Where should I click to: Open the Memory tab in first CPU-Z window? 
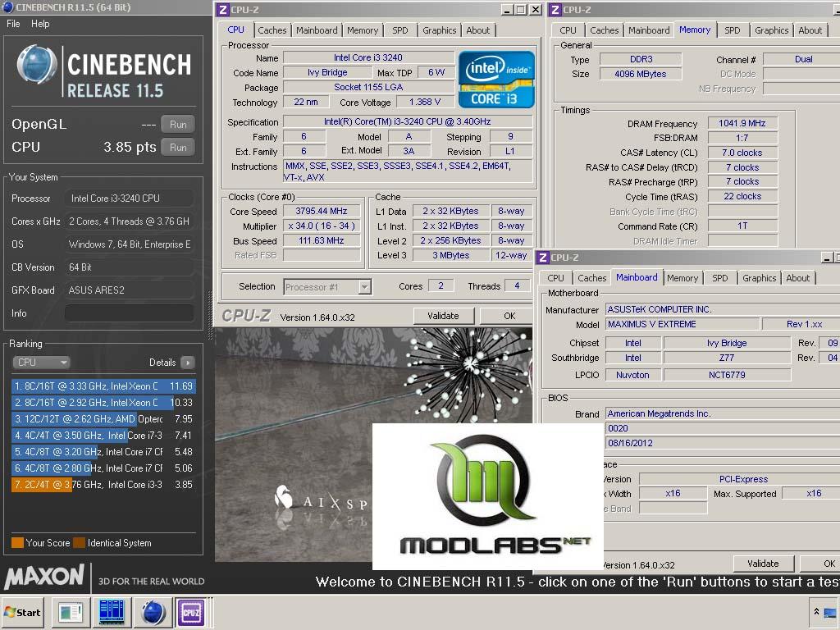coord(363,30)
